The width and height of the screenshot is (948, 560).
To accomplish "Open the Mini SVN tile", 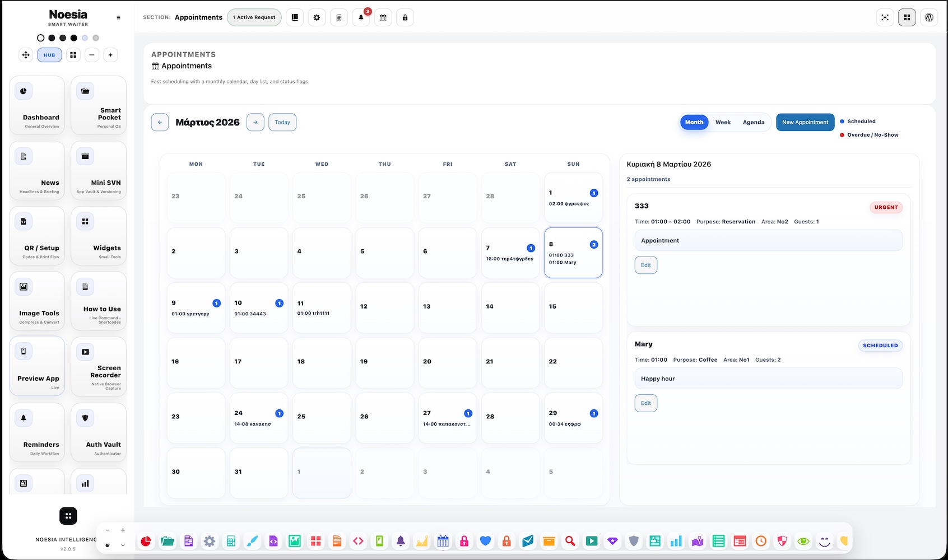I will point(99,171).
